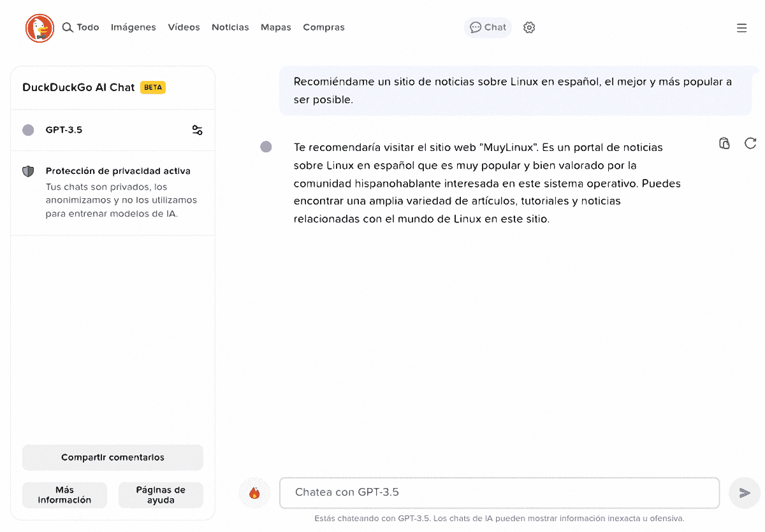Image resolution: width=765 pixels, height=532 pixels.
Task: Click the 'Tus chats son privados' description
Action: 121,200
